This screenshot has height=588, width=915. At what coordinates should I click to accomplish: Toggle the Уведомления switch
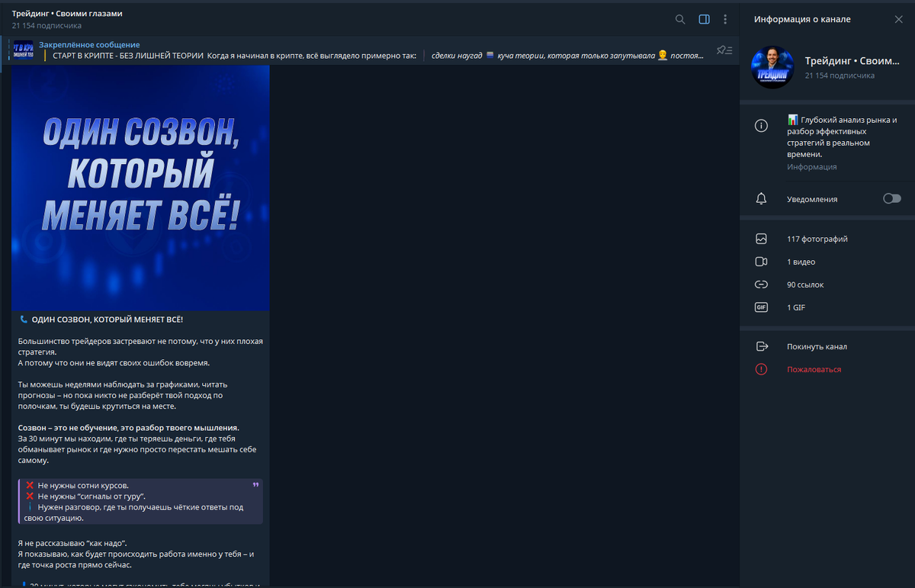click(x=891, y=198)
